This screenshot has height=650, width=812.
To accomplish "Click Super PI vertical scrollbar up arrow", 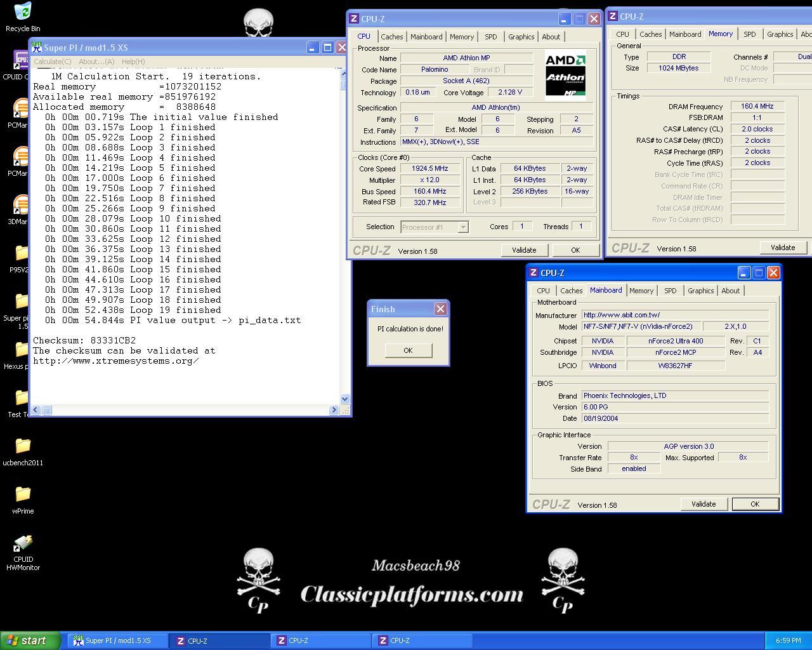I will point(345,73).
